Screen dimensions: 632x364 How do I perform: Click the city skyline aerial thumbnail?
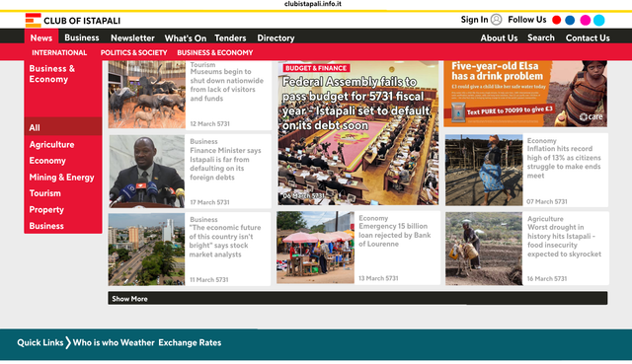click(x=146, y=250)
